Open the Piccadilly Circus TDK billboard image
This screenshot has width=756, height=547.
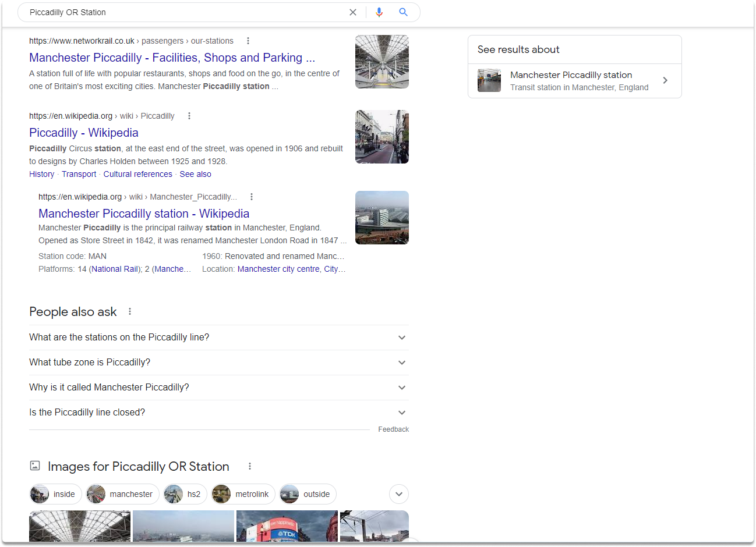[x=287, y=526]
